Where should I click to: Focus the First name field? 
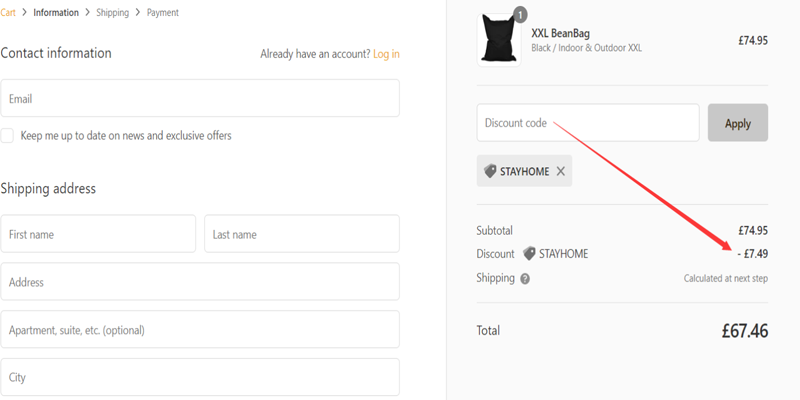[x=98, y=234]
